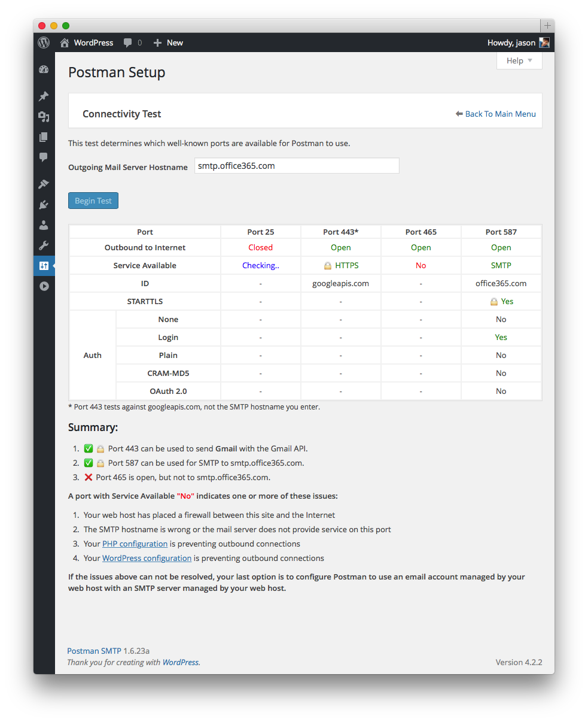Select the 'Port 443*' column header
588x722 pixels.
[x=341, y=232]
